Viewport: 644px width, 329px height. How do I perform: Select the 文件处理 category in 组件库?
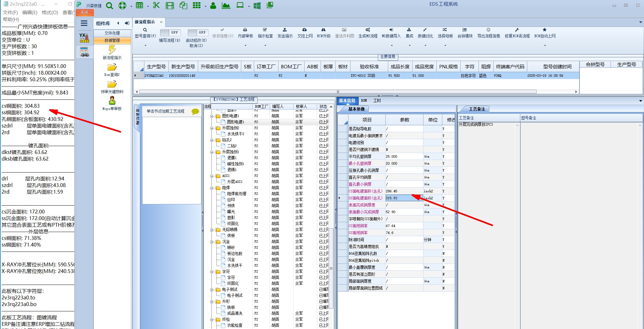tap(112, 33)
